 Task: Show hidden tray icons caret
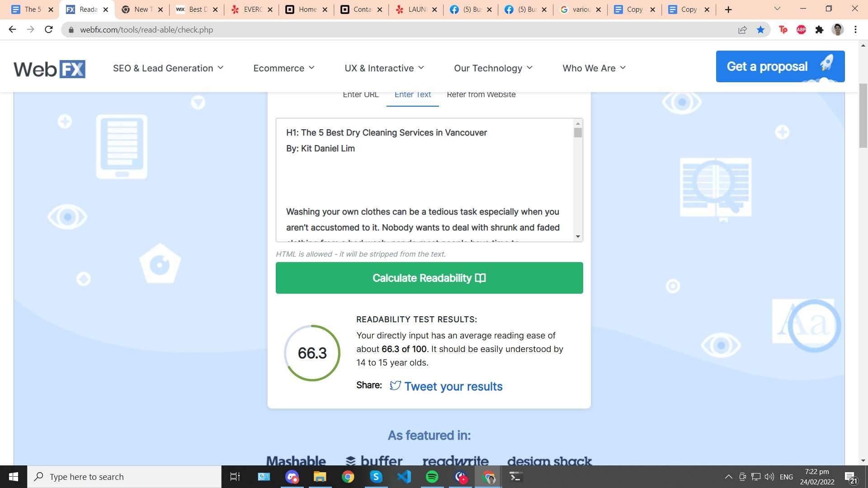(728, 477)
